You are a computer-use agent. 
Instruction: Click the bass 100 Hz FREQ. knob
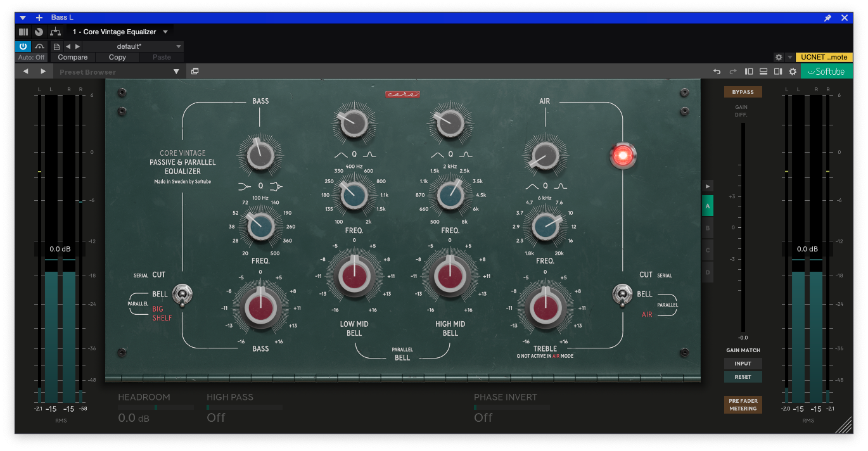[x=260, y=227]
